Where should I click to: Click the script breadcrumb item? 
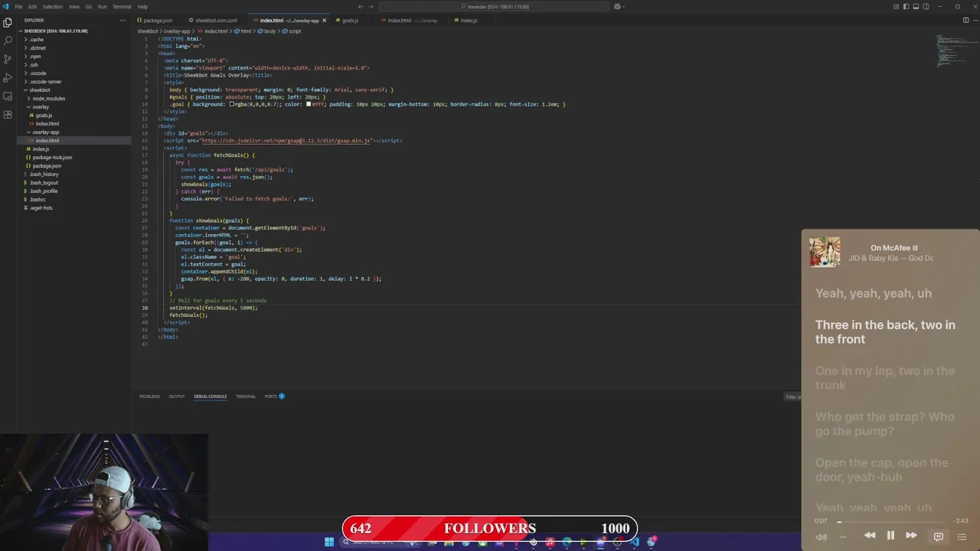pos(292,31)
